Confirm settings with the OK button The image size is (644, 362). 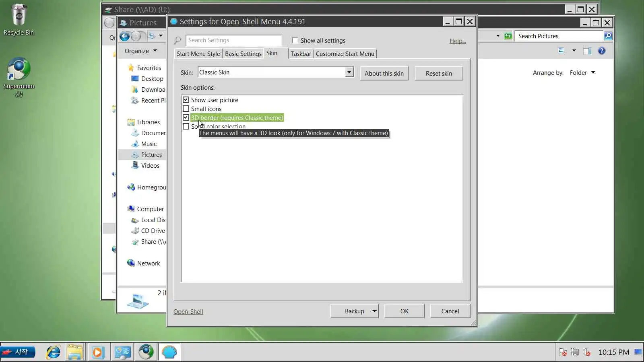point(405,311)
